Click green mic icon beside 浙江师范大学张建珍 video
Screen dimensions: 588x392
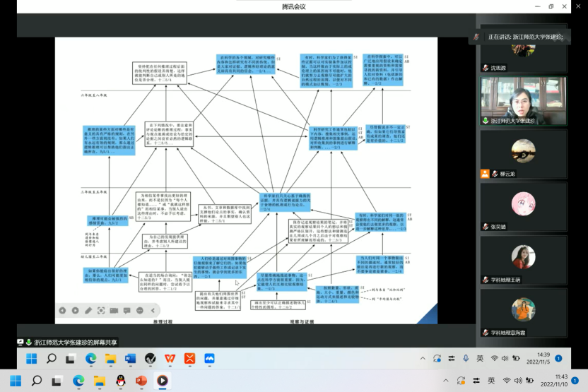click(x=486, y=121)
